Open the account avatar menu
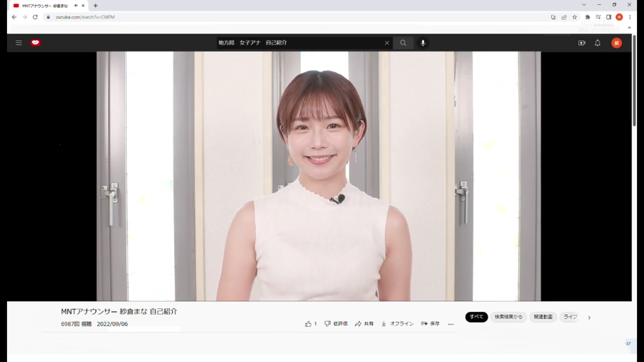 click(616, 43)
